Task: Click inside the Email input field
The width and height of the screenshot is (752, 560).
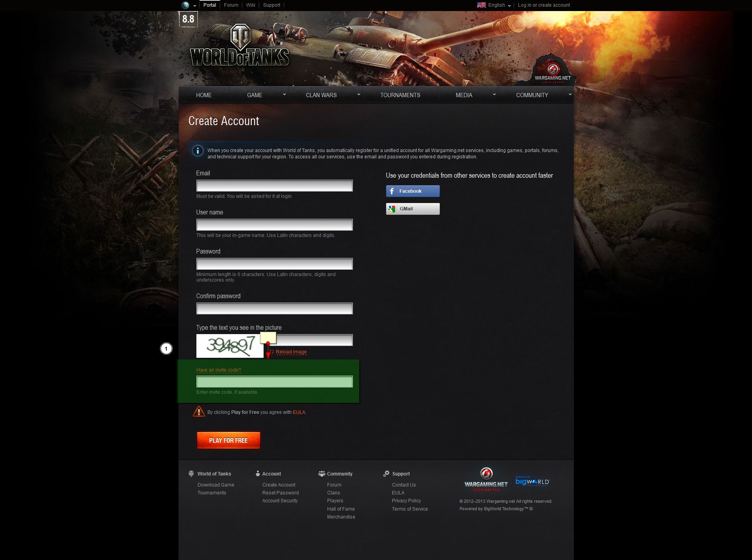Action: tap(274, 185)
